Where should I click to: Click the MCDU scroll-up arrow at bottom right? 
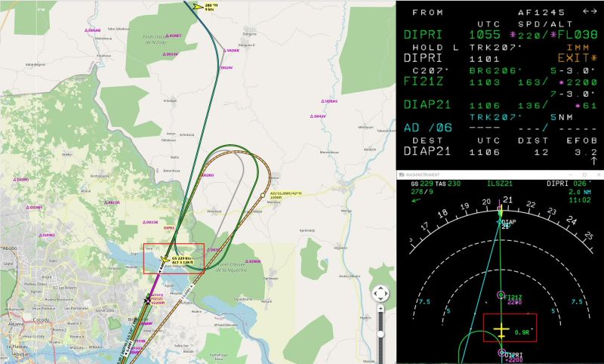pos(593,160)
